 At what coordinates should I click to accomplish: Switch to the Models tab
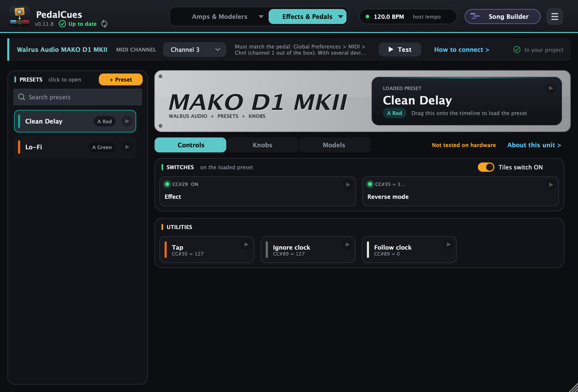(335, 145)
